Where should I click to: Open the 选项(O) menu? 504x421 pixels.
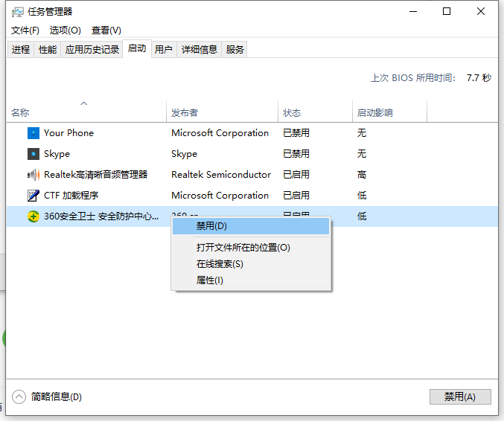tap(66, 30)
